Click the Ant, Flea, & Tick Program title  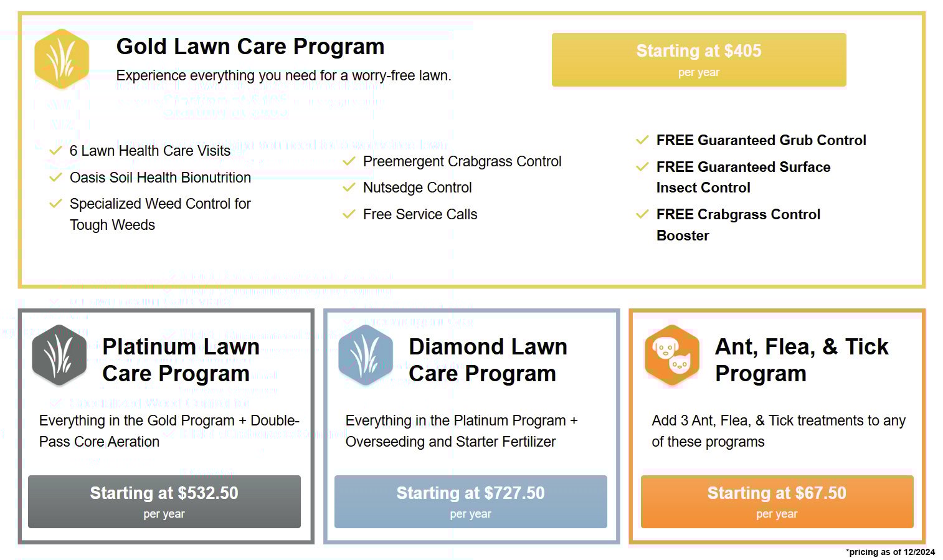[801, 360]
